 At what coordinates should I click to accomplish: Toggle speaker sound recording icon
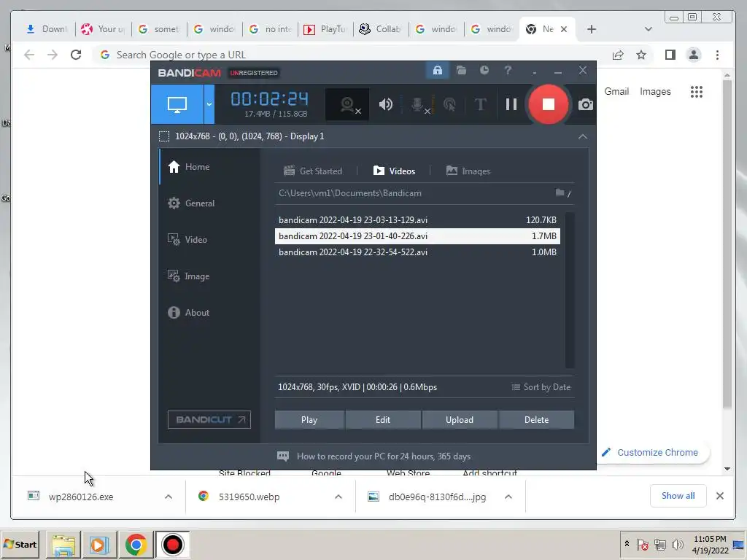click(386, 104)
